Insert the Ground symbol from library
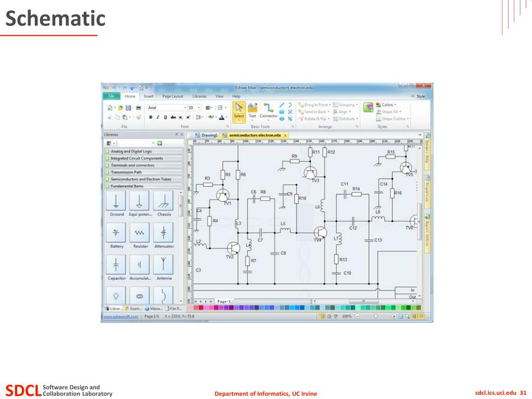532x399 pixels. click(116, 203)
